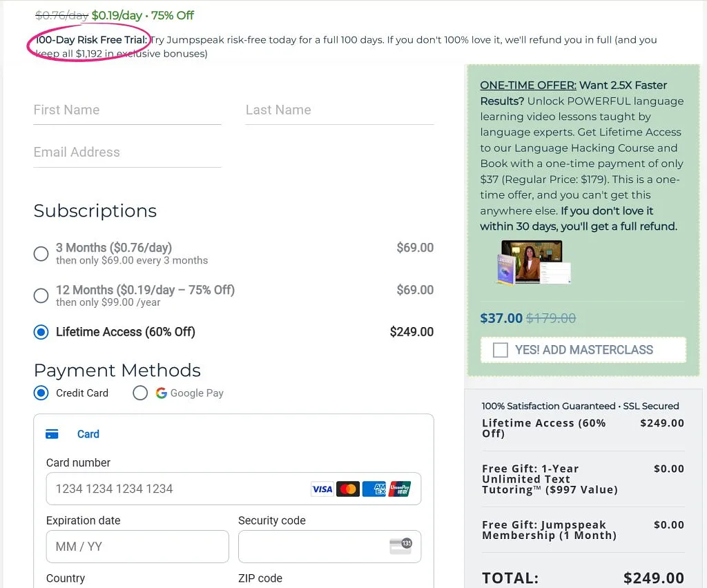The image size is (707, 588).
Task: Click the $249.00 Lifetime Access price in subscriptions
Action: [x=411, y=332]
